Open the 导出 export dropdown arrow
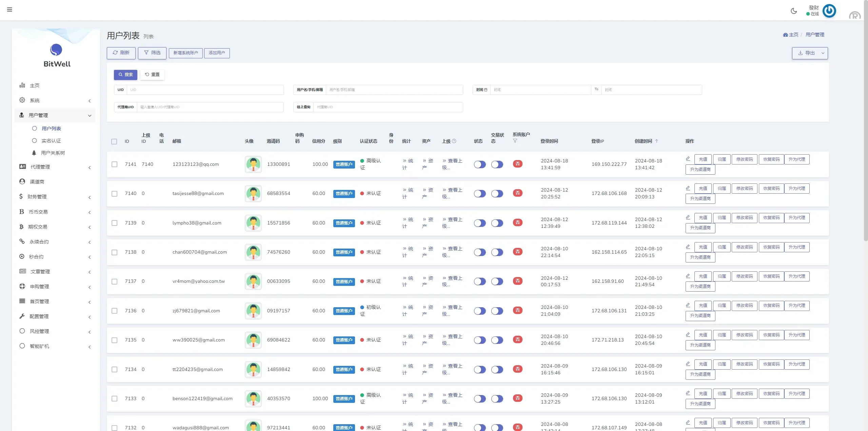Viewport: 868px width, 431px height. point(823,53)
